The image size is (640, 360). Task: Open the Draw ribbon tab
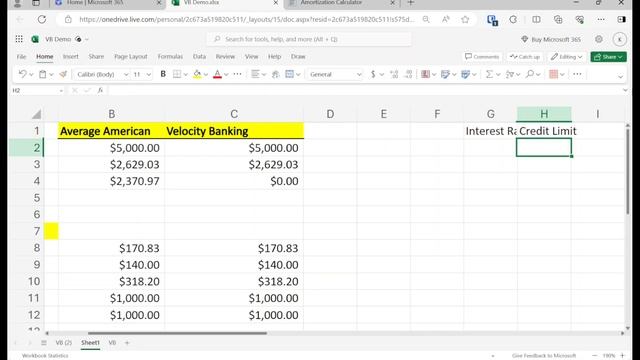298,57
